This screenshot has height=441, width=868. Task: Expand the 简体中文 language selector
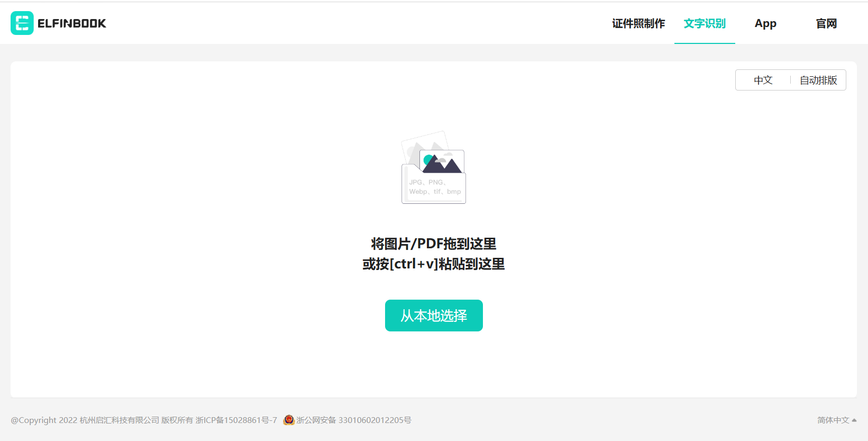(837, 420)
